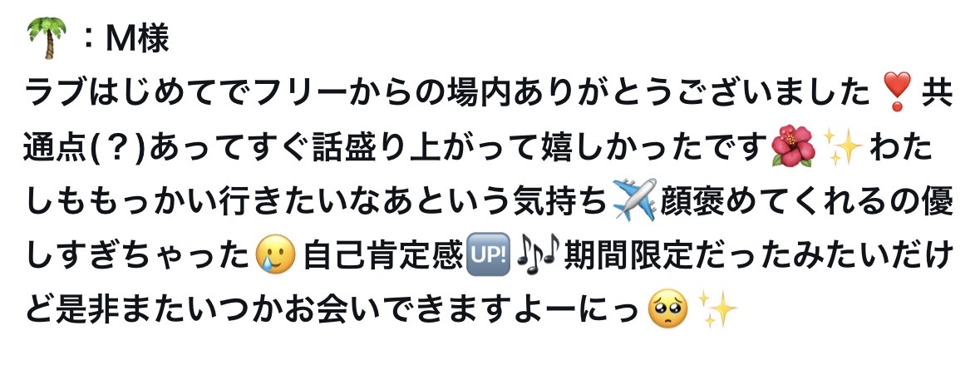
Task: Click the palm tree emoji
Action: [x=47, y=39]
